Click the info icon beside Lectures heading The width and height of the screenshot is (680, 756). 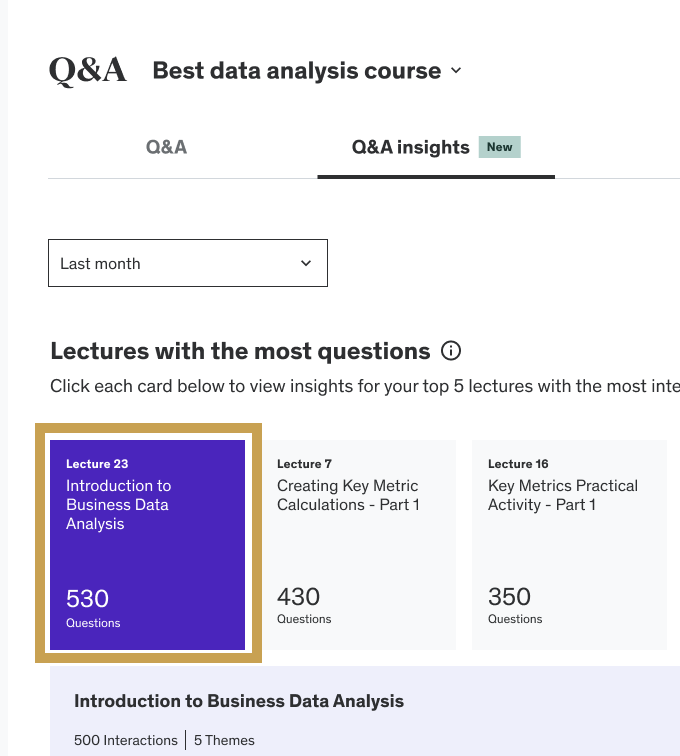coord(451,351)
